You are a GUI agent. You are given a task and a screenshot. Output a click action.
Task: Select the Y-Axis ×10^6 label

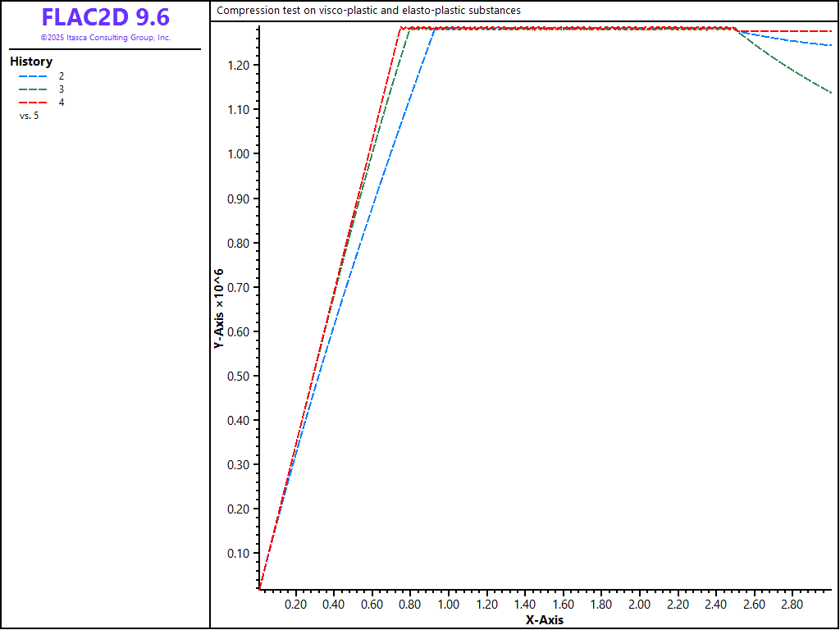click(219, 308)
